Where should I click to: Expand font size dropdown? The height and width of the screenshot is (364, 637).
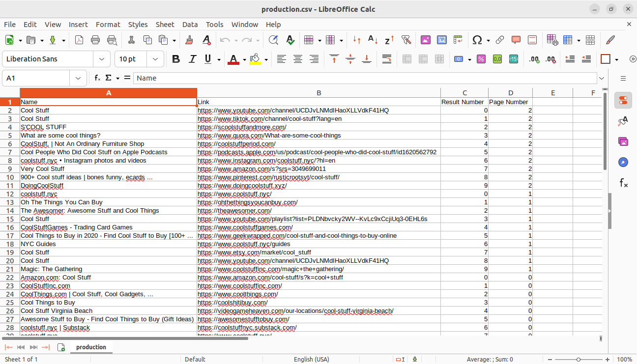(x=155, y=59)
